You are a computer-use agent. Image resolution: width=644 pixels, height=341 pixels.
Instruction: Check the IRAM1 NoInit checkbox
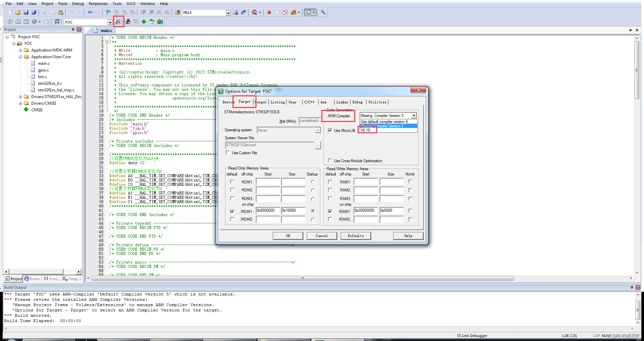pos(410,211)
